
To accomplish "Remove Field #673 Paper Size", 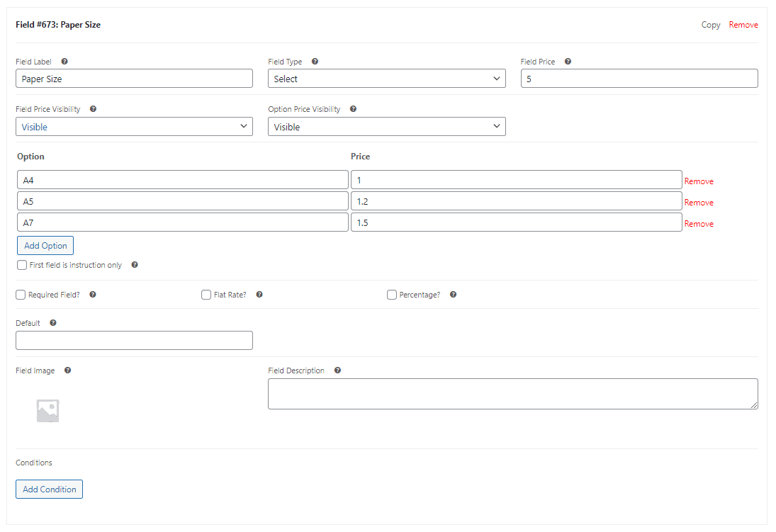I will point(743,25).
